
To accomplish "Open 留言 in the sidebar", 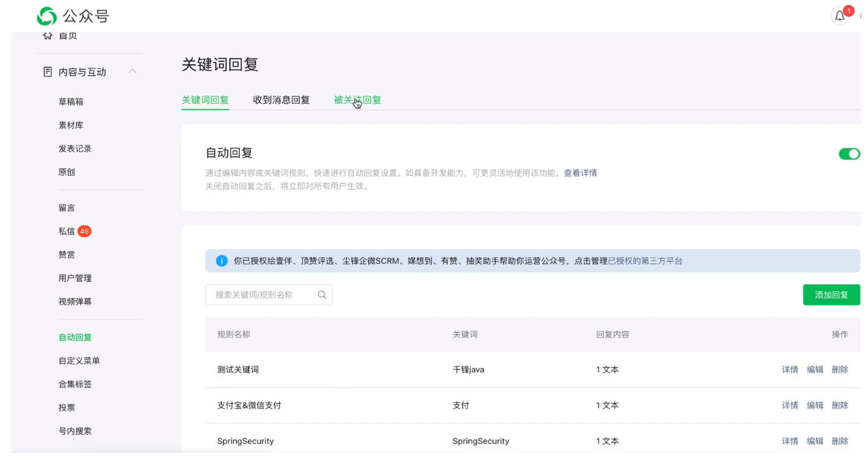I will (66, 208).
